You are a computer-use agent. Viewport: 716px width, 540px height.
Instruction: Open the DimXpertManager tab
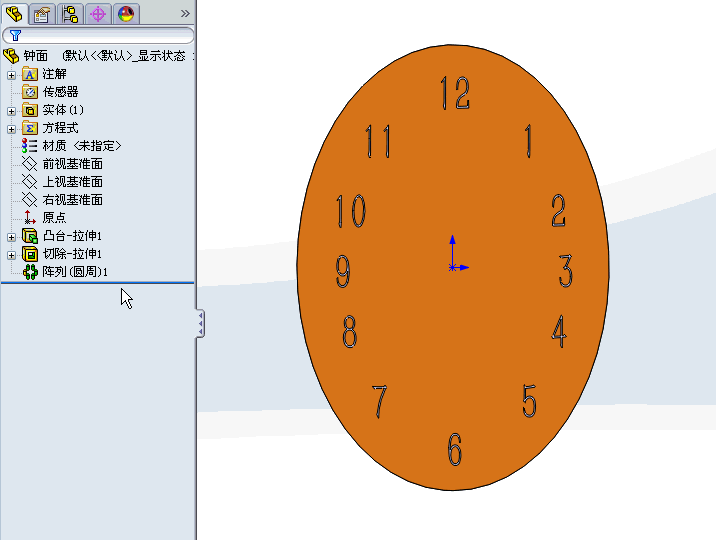(x=98, y=13)
